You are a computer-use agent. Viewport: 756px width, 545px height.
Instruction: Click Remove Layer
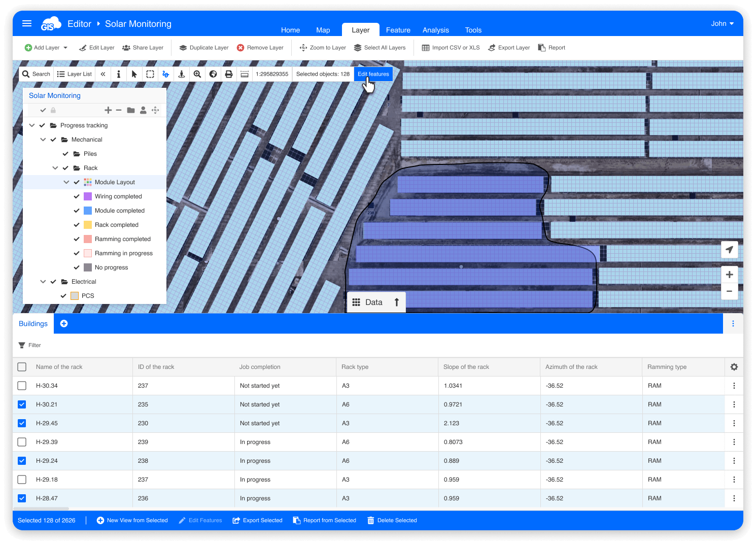(x=260, y=48)
